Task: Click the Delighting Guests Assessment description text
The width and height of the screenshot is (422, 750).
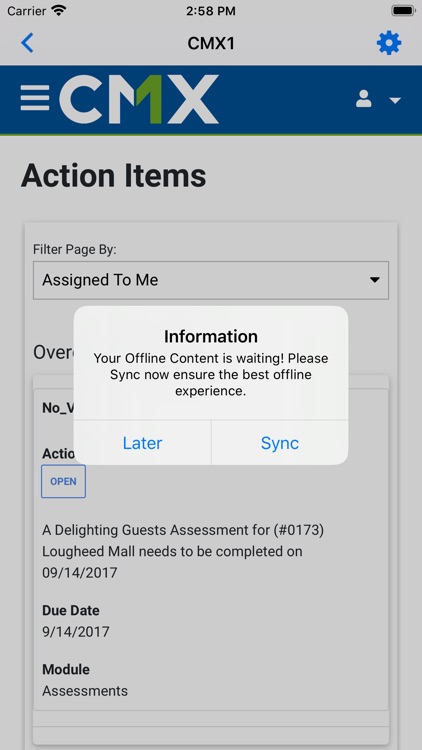Action: (x=183, y=551)
